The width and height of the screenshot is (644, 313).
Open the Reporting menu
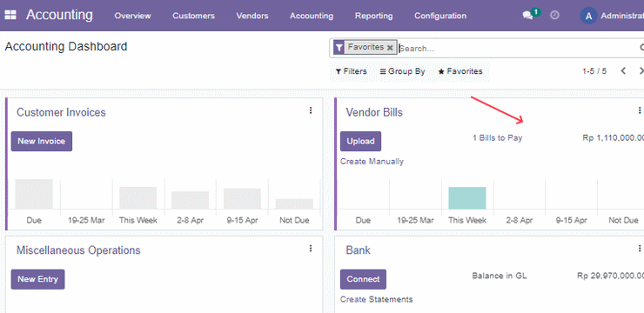click(373, 16)
